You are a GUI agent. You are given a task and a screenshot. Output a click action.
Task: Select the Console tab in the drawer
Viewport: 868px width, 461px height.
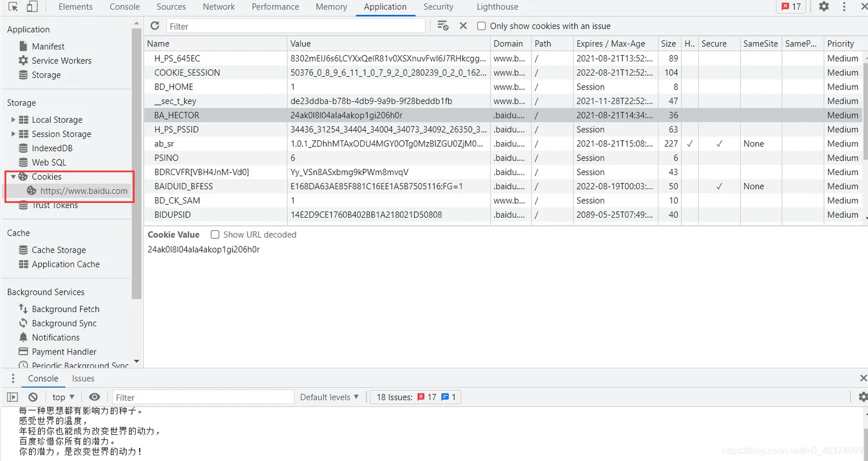pos(43,378)
